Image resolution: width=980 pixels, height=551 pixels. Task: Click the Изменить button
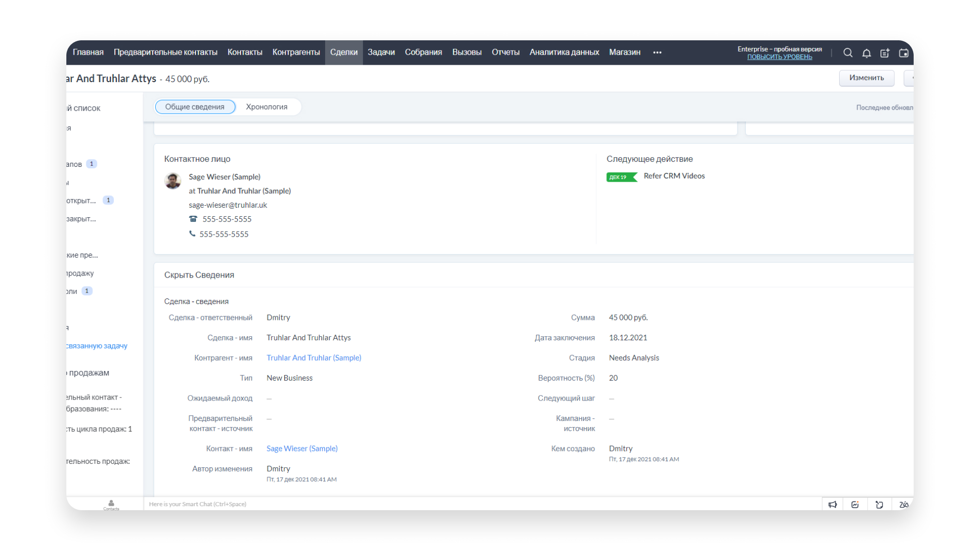(x=866, y=78)
